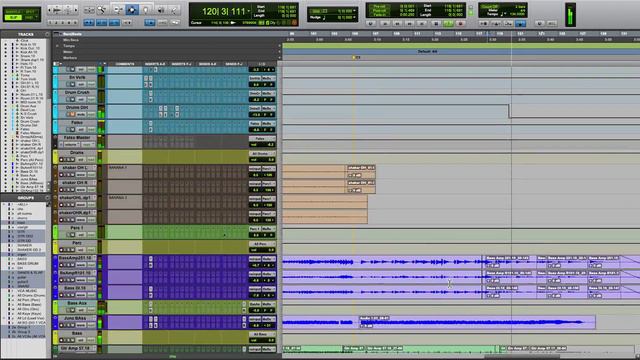This screenshot has height=360, width=640.
Task: Click the Count Off button
Action: (x=489, y=7)
